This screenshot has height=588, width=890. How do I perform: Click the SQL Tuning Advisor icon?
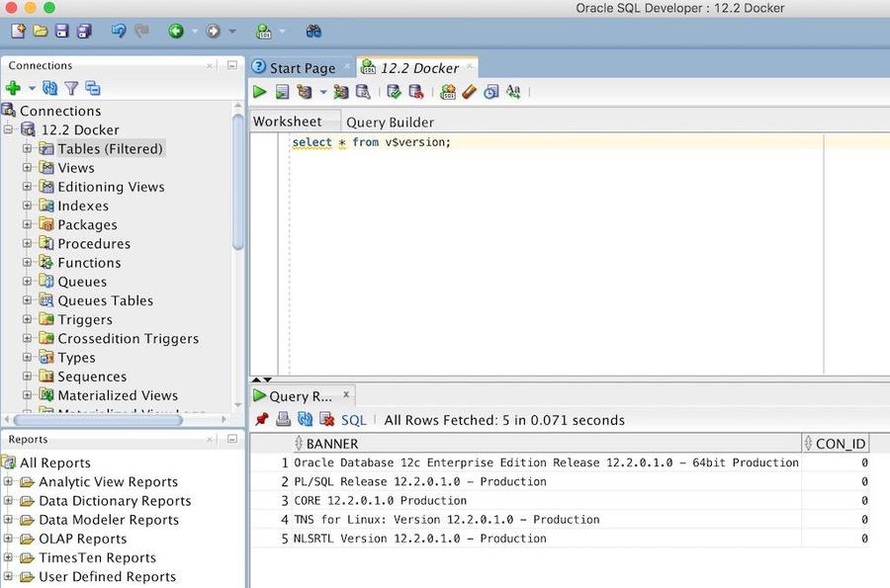363,91
